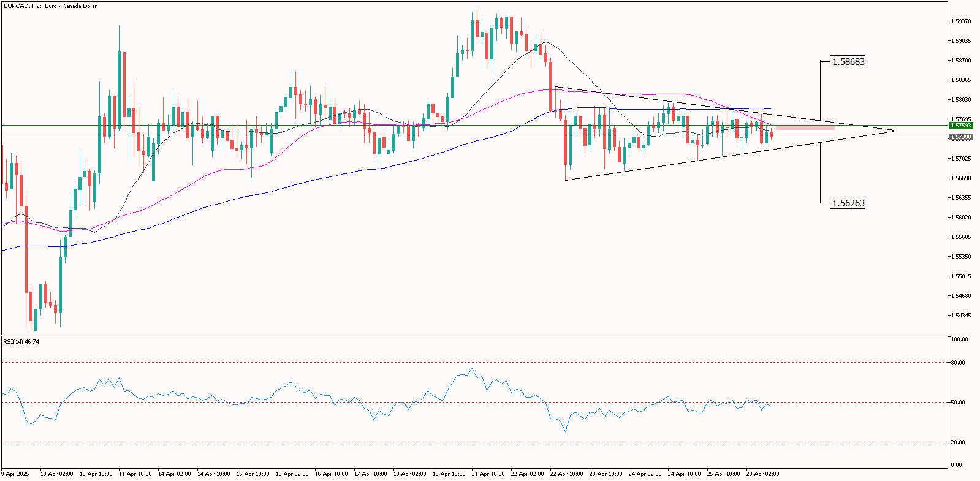Click the 15 Apr 10:00 time label
Screen dimensions: 980x481
click(253, 474)
